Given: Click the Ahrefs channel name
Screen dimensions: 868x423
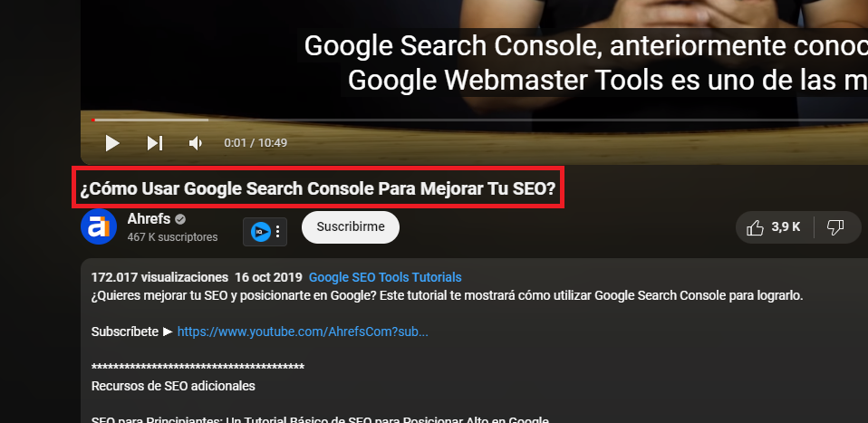Looking at the screenshot, I should point(149,218).
